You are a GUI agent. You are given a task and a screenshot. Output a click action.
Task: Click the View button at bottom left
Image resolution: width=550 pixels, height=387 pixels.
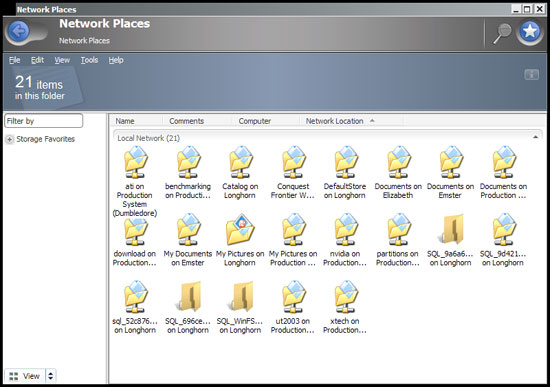click(x=25, y=376)
